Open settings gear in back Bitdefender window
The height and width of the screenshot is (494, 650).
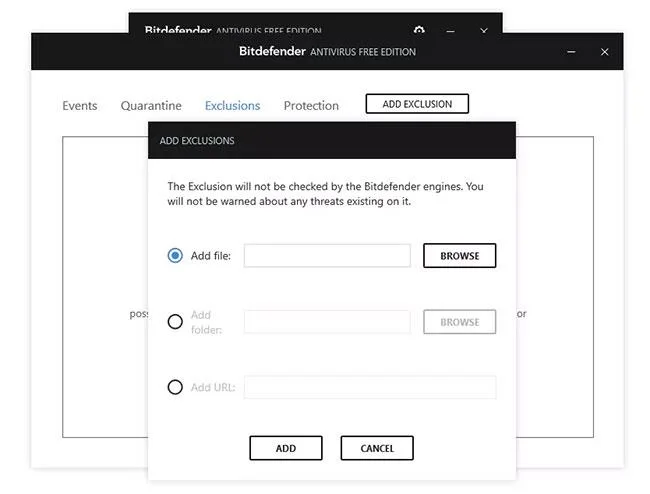419,29
